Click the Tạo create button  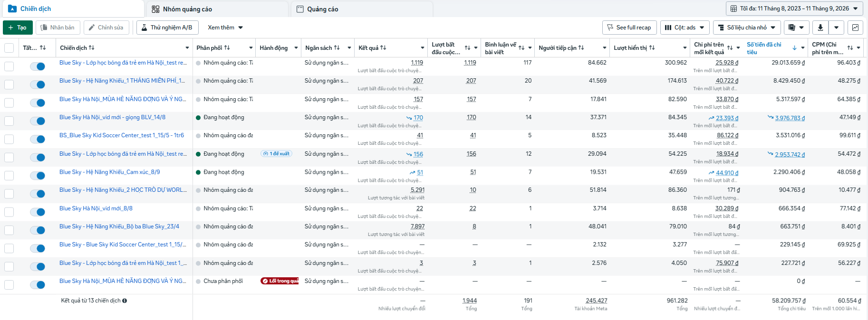tap(18, 28)
